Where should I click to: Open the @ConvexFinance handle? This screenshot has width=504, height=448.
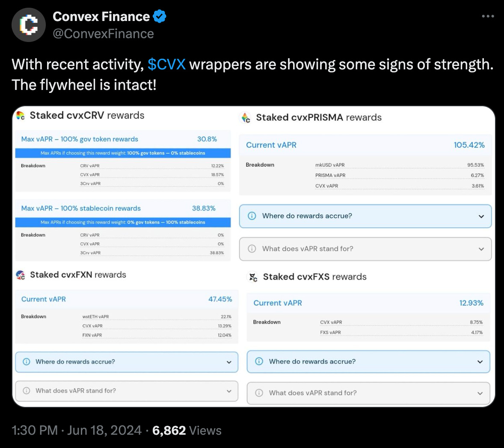103,34
